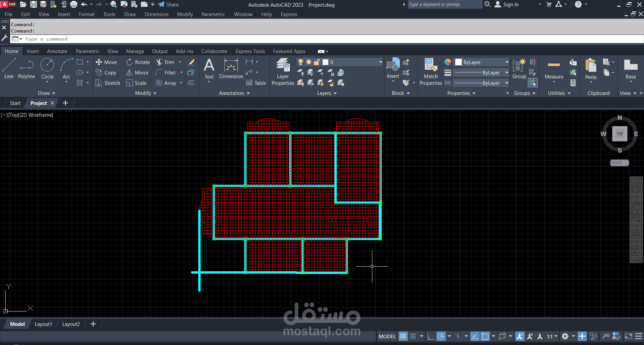Click the Offset tool icon
Viewport: 644px width, 345px height.
point(191,83)
